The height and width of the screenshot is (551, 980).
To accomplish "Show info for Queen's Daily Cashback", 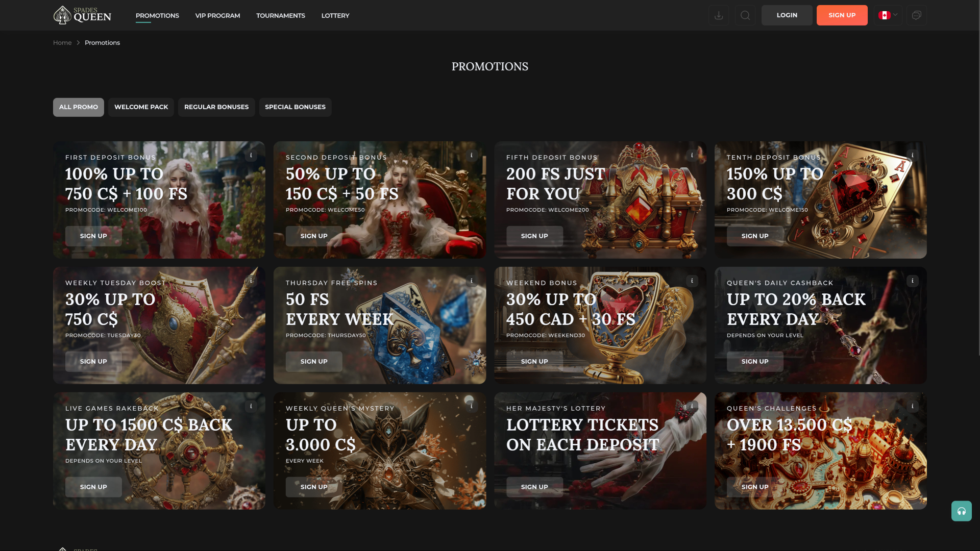I will (913, 281).
